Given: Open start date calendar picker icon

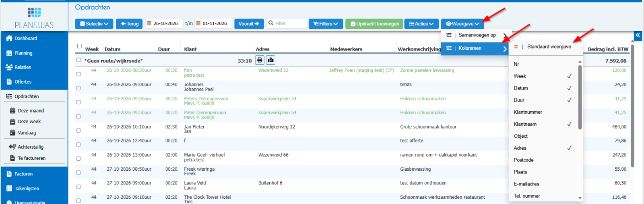Looking at the screenshot, I should pos(149,23).
